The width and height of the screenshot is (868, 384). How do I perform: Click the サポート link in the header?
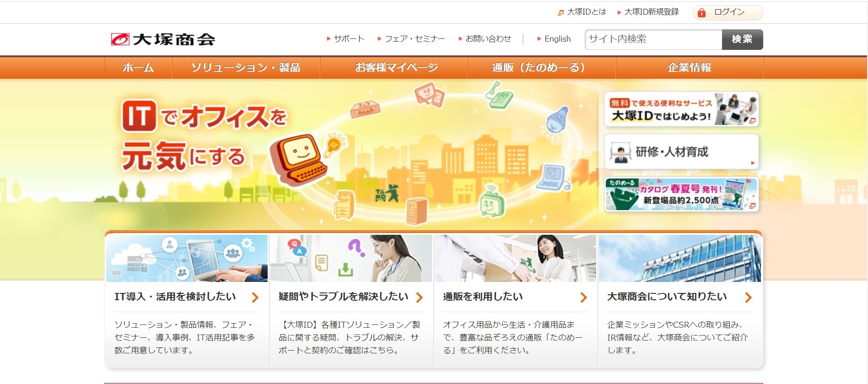tap(349, 39)
